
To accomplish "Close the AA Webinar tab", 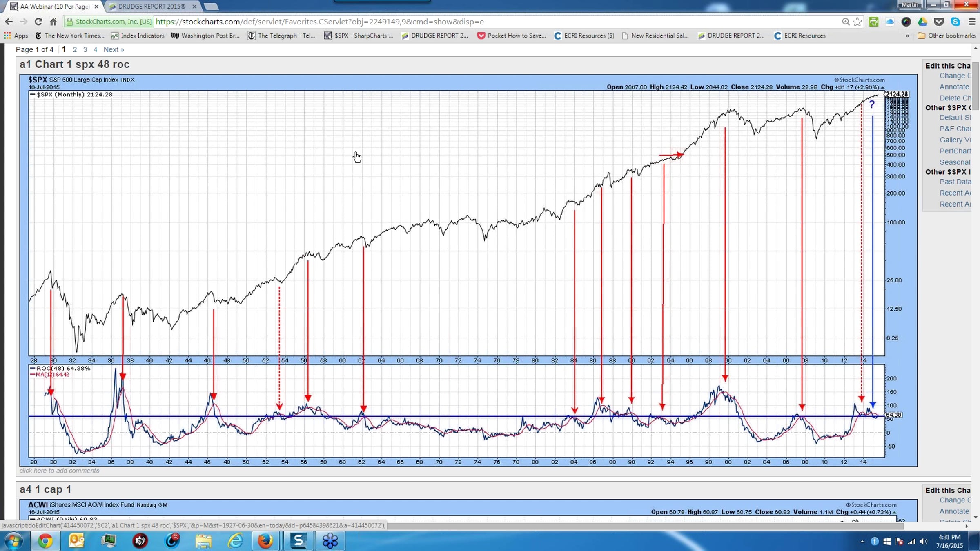I will click(96, 7).
